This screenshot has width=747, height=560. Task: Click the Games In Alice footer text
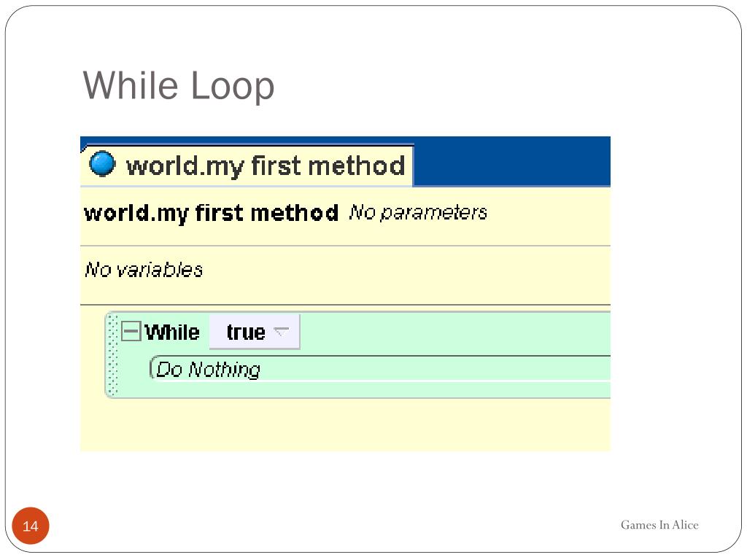(x=659, y=525)
